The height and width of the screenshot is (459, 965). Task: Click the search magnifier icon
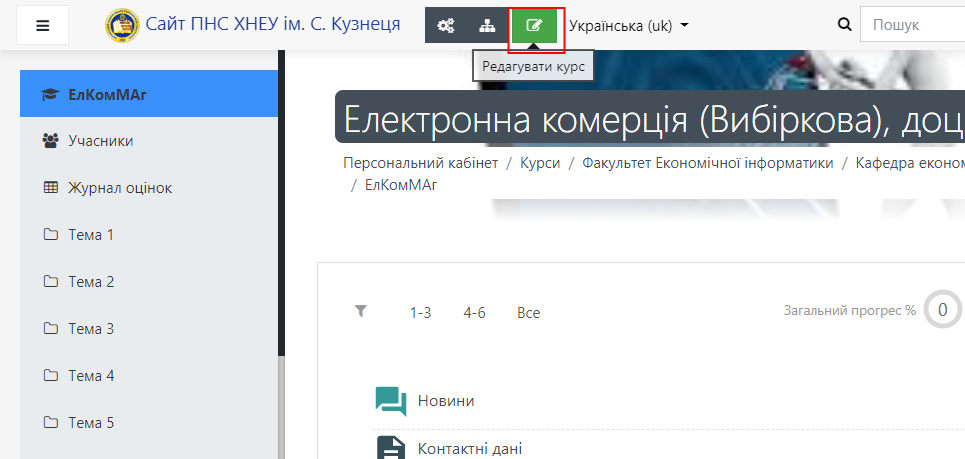[x=845, y=25]
